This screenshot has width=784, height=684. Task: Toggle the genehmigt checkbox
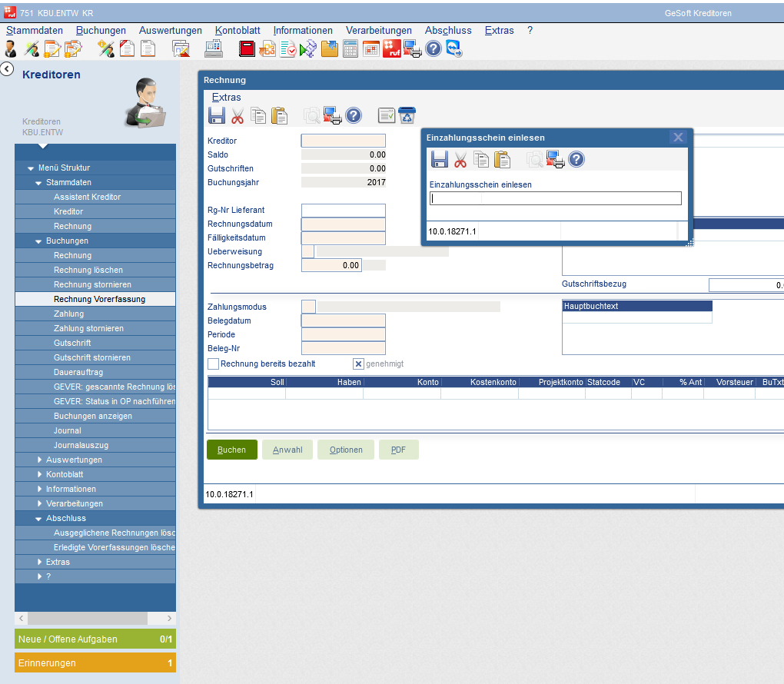point(358,364)
